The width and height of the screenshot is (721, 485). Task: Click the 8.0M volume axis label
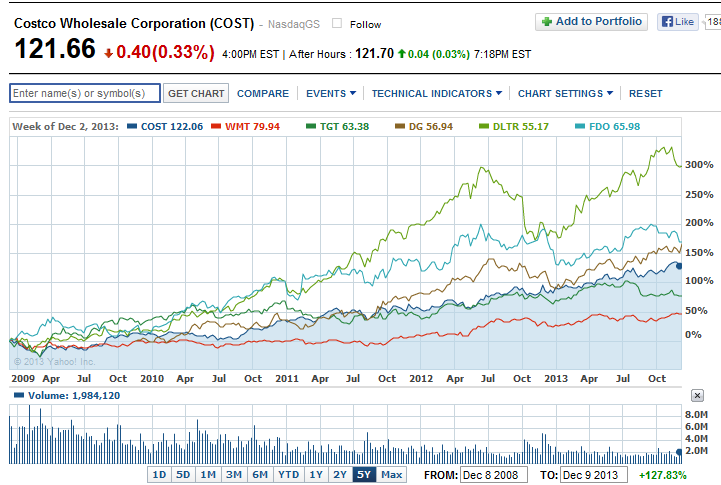tap(696, 415)
